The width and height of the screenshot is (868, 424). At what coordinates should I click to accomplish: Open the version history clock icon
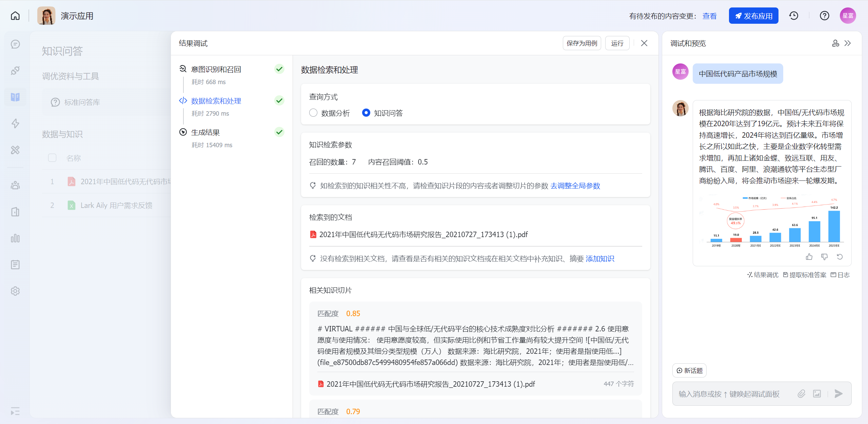point(793,16)
